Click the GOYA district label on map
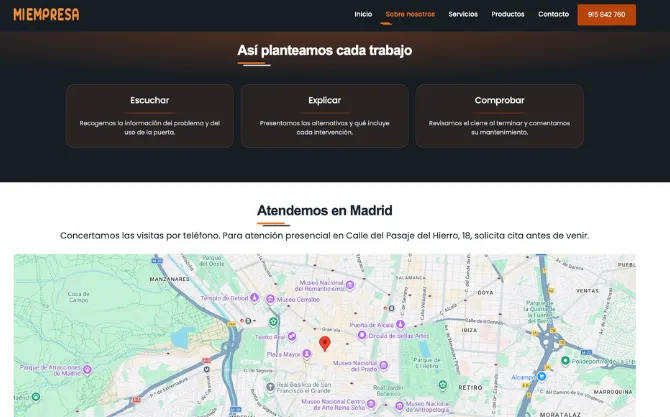Screen dimensions: 670x417 [x=485, y=293]
